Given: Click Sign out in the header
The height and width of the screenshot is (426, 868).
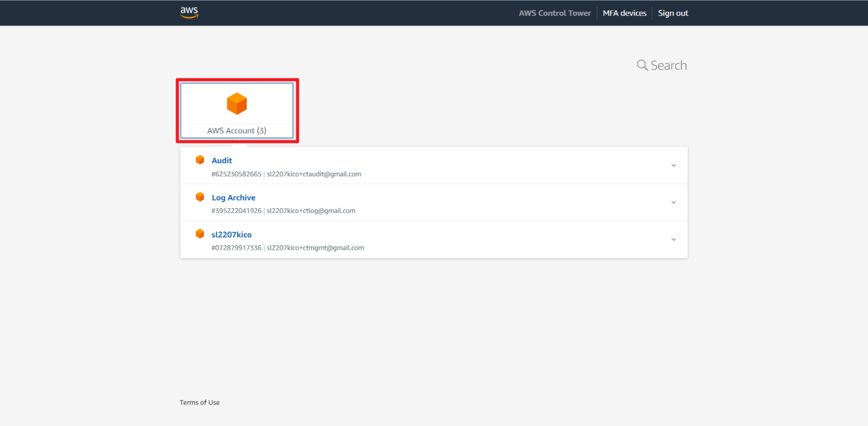Looking at the screenshot, I should [x=672, y=12].
